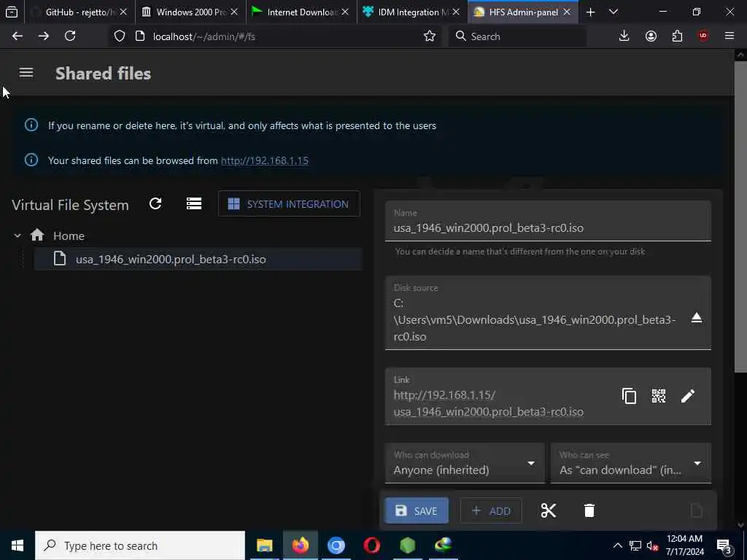
Task: Open the Firefox account icon
Action: point(651,36)
